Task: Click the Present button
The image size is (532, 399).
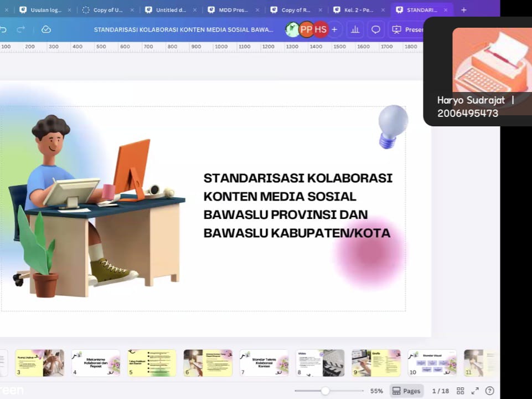Action: click(x=407, y=29)
